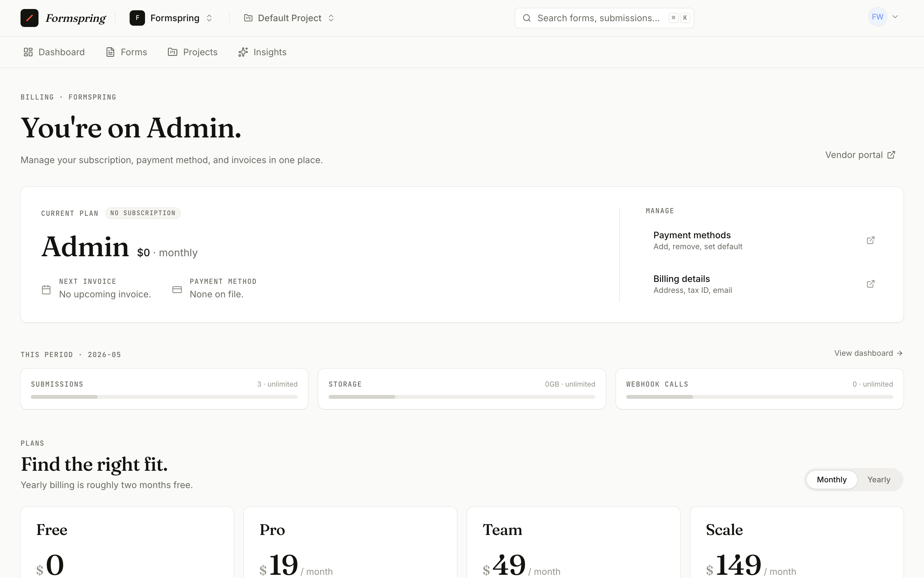
Task: Open the Default Project switcher
Action: [x=289, y=18]
